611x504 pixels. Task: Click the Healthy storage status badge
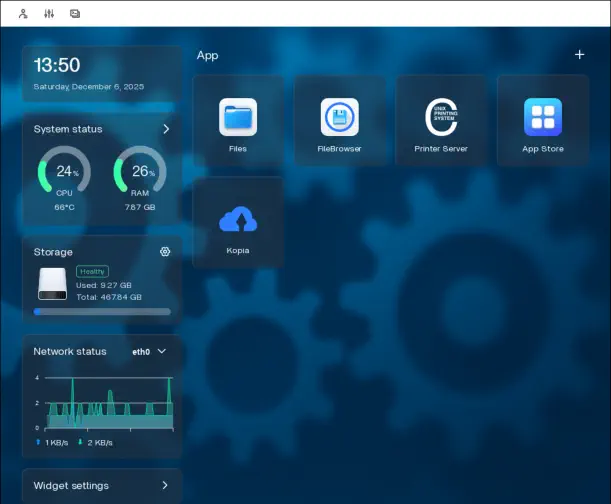point(92,271)
